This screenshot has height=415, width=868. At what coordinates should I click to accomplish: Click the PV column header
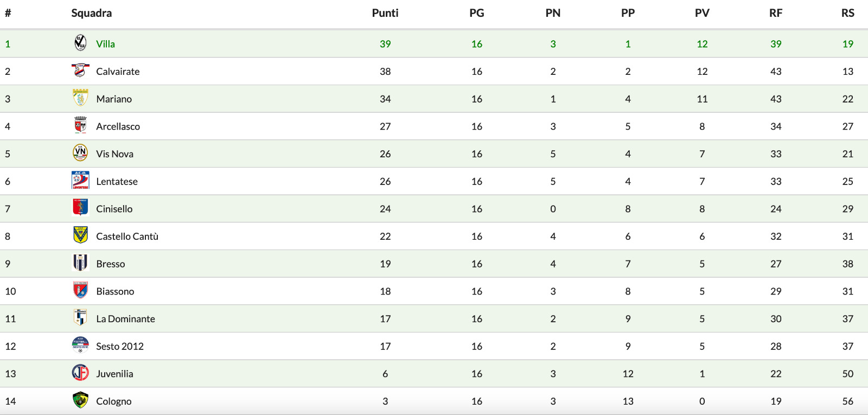point(702,13)
